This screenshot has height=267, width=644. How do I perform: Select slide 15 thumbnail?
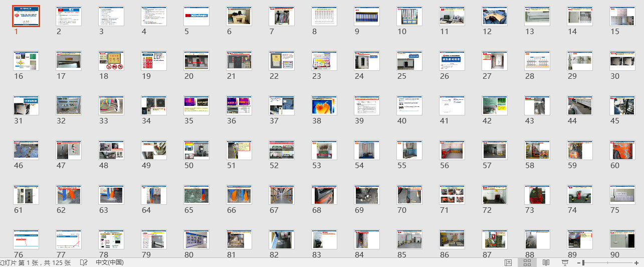622,16
